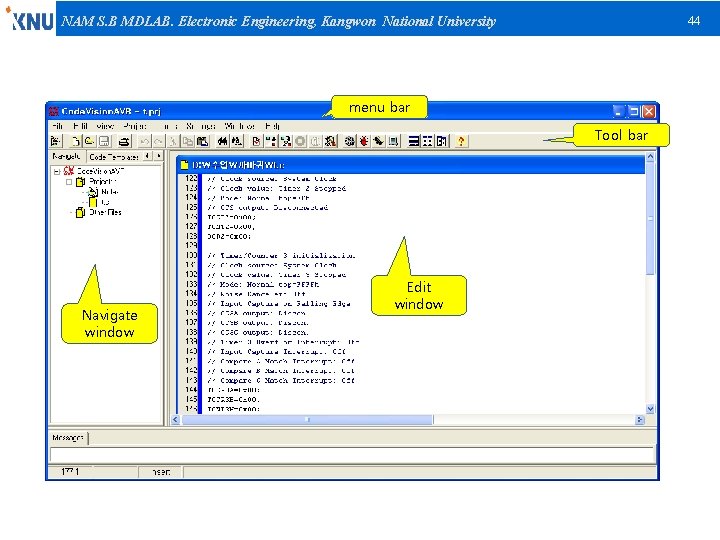
Task: Click the cursor position indicator in the status bar
Action: (x=70, y=472)
